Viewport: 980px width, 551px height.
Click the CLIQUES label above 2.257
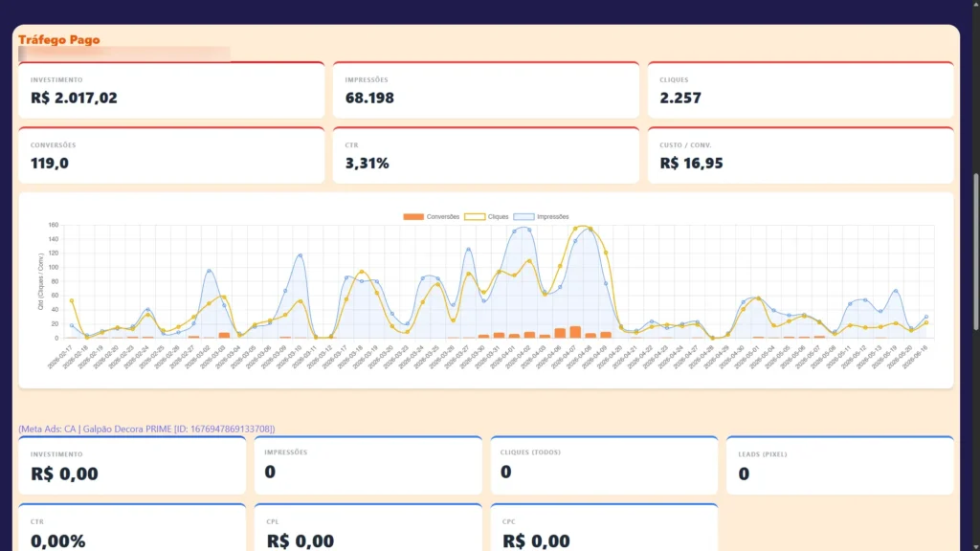click(x=674, y=80)
